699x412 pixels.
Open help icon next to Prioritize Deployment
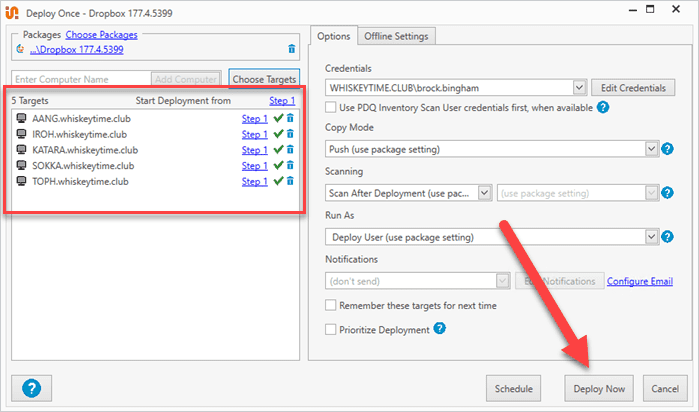[440, 329]
